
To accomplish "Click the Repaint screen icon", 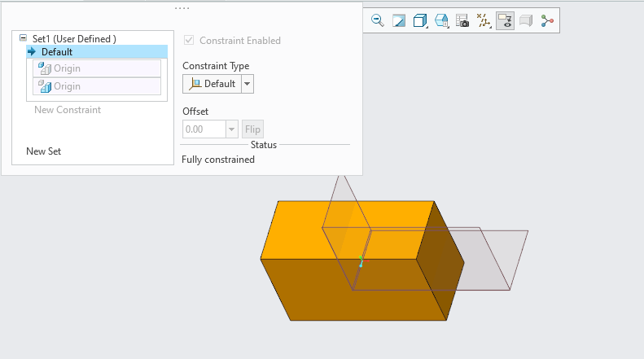I will (399, 20).
